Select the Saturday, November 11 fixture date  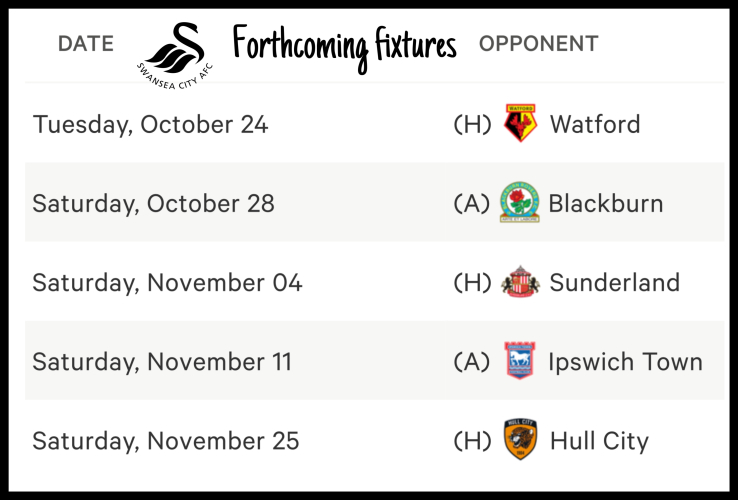(x=162, y=362)
